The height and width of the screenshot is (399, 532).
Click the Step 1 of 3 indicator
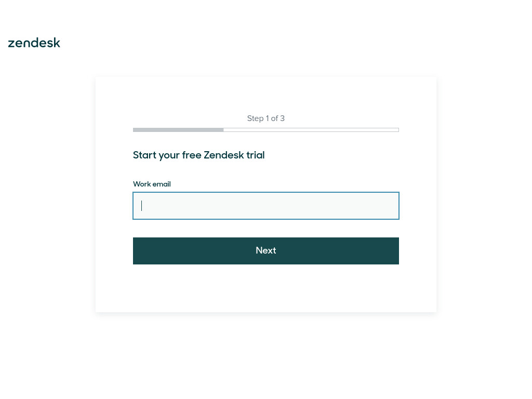pyautogui.click(x=265, y=118)
